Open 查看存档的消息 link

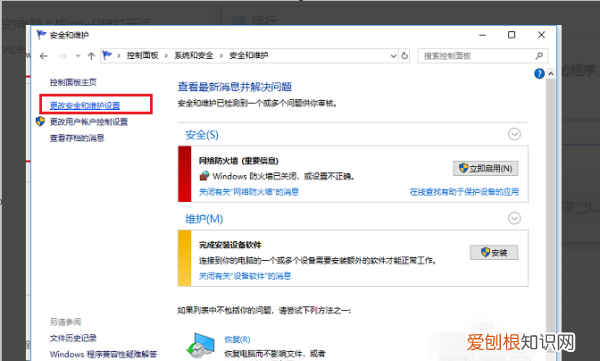point(77,138)
